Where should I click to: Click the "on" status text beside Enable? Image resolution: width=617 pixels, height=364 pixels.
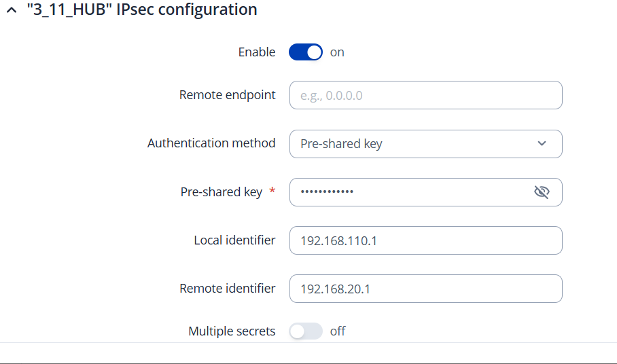coord(337,52)
